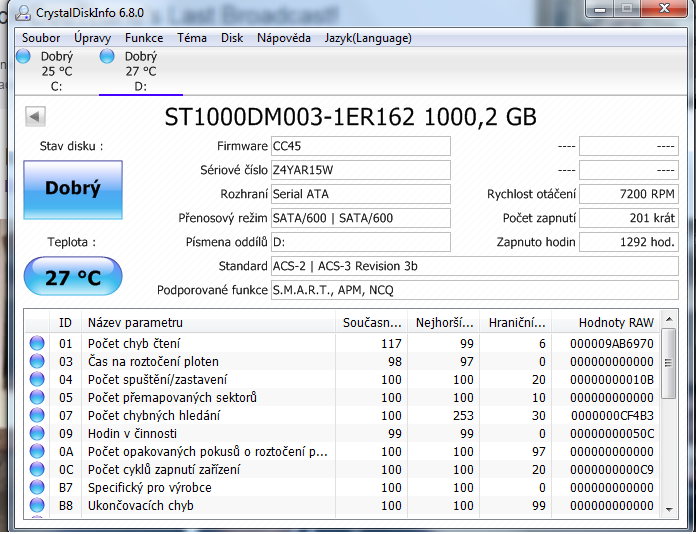Click the CrystalDiskInfo title bar icon
Image resolution: width=697 pixels, height=534 pixels.
pyautogui.click(x=23, y=13)
